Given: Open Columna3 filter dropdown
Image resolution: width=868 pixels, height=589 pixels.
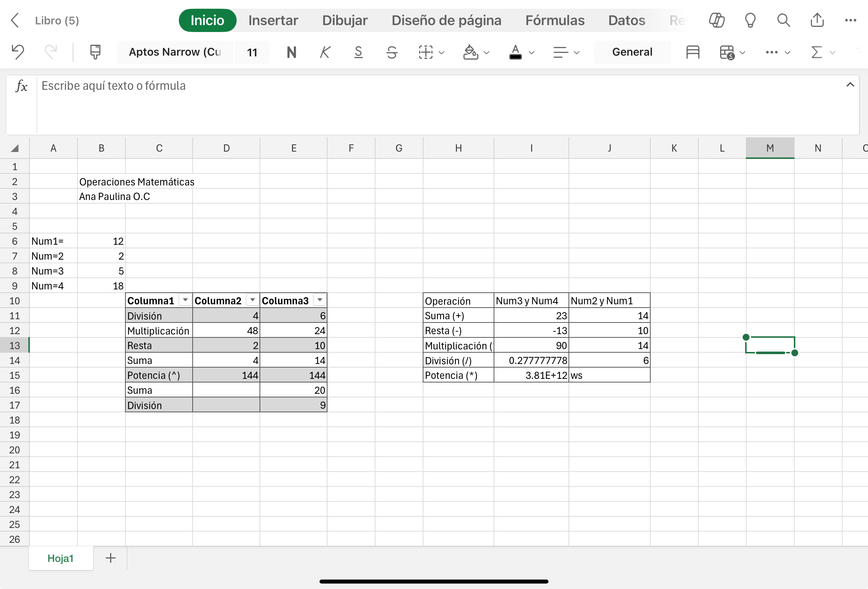Looking at the screenshot, I should pyautogui.click(x=320, y=300).
